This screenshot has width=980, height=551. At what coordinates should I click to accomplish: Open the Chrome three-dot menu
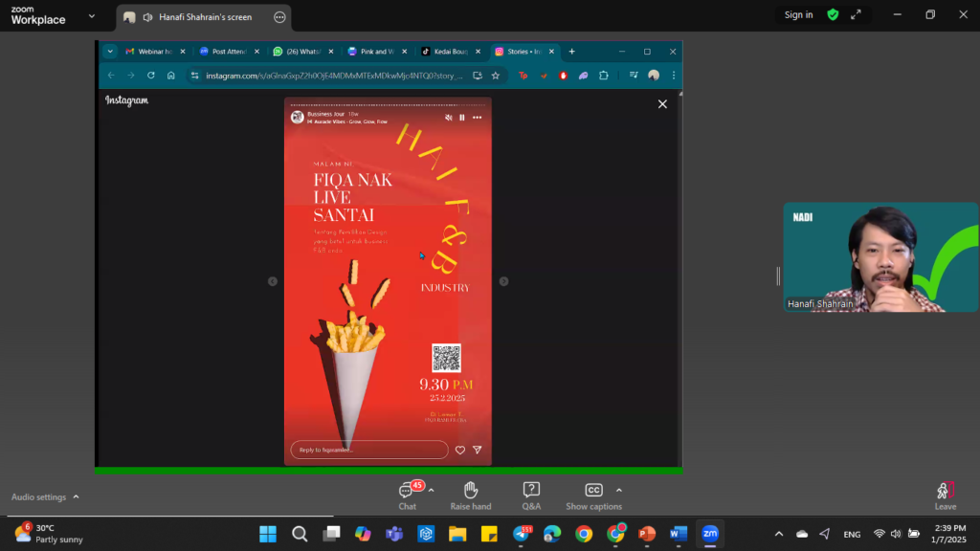click(674, 76)
